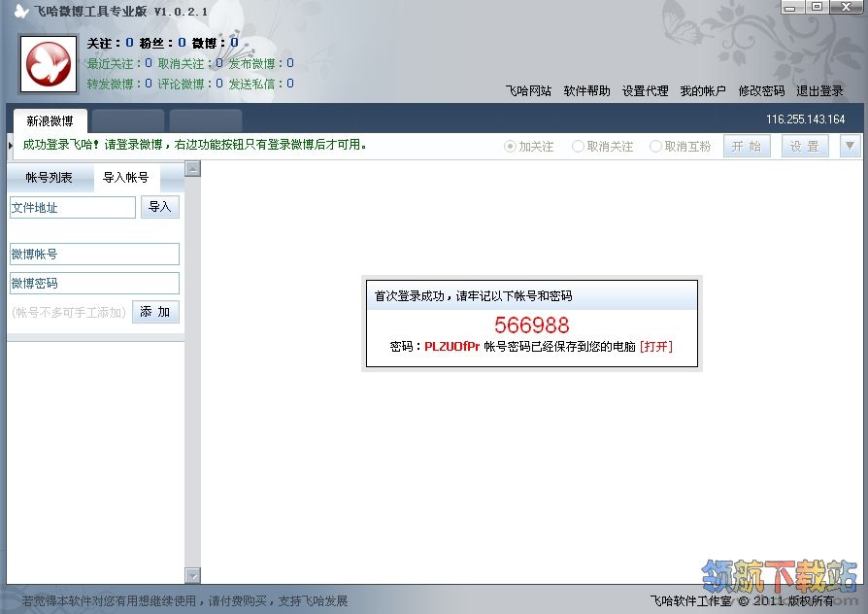Open 设置代理 menu item
The image size is (868, 614).
(645, 91)
